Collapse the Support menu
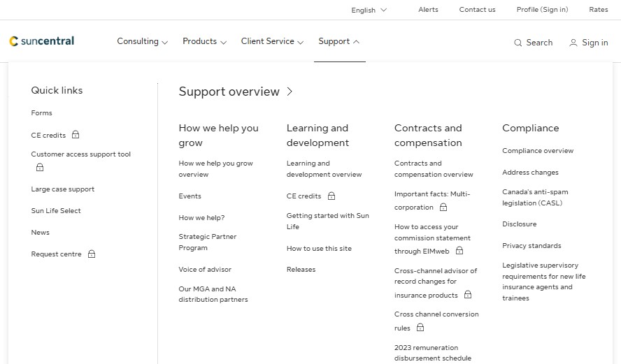The width and height of the screenshot is (621, 364). (339, 41)
